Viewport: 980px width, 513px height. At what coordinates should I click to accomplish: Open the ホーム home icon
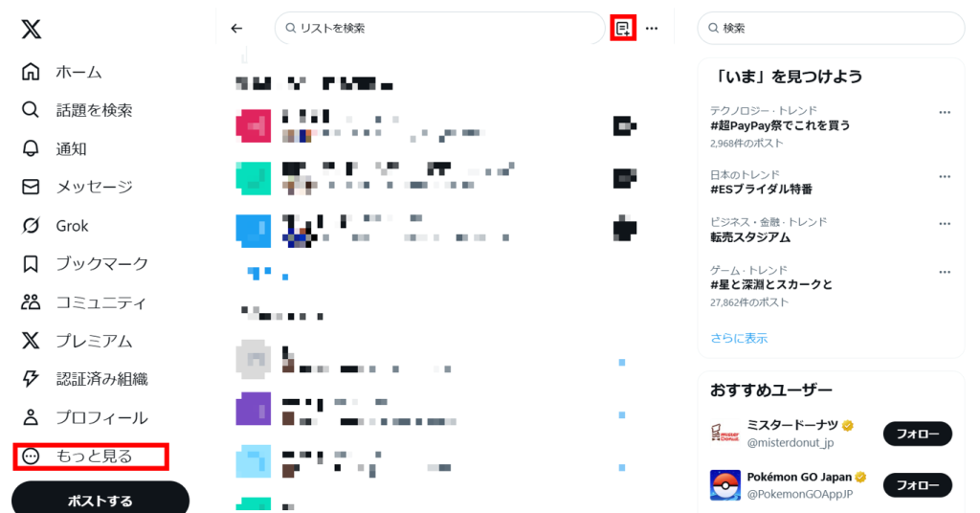pyautogui.click(x=31, y=72)
